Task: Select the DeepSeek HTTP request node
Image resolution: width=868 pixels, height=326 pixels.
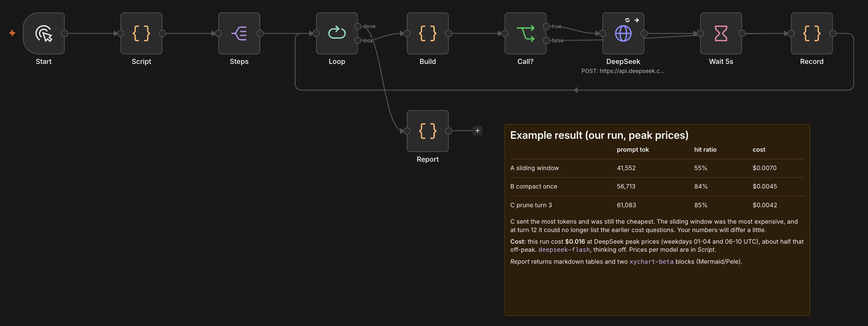Action: pos(623,33)
